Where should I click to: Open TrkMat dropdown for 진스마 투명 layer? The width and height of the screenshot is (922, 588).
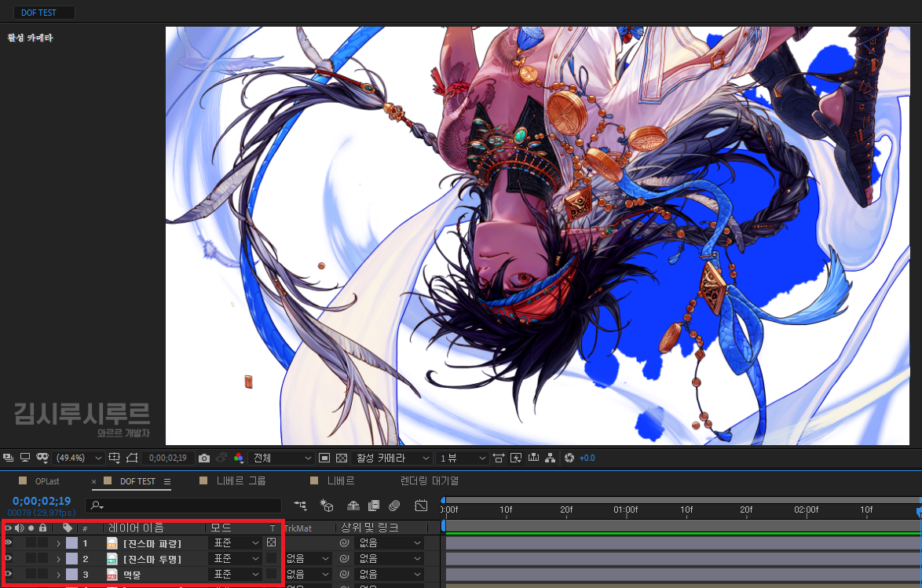(x=308, y=559)
